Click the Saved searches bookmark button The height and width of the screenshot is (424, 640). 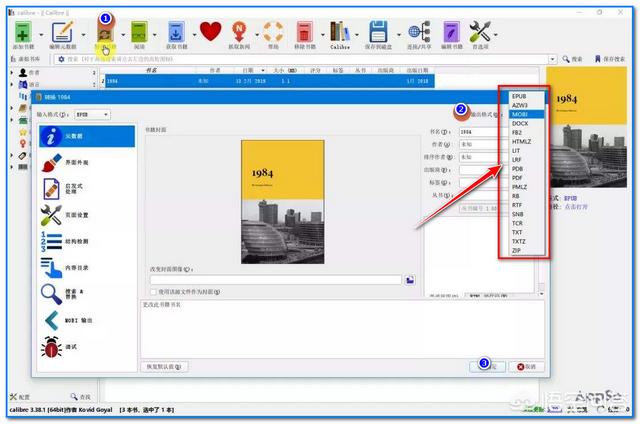click(x=609, y=59)
